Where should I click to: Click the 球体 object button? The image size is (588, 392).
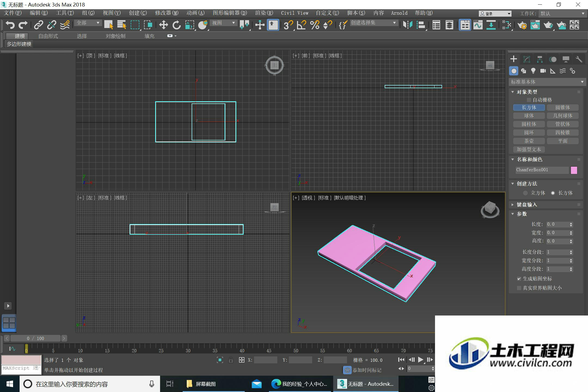click(x=529, y=116)
